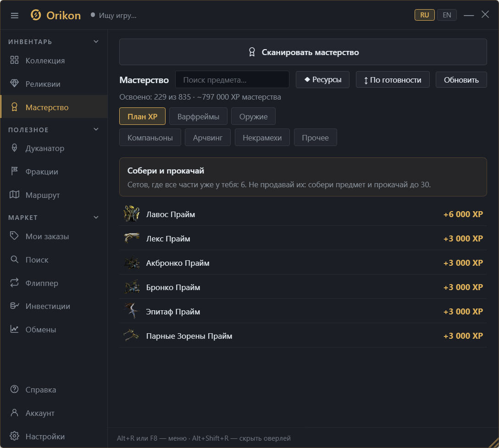Click the Эпитаф Прайм weapon thumbnail

[x=132, y=311]
